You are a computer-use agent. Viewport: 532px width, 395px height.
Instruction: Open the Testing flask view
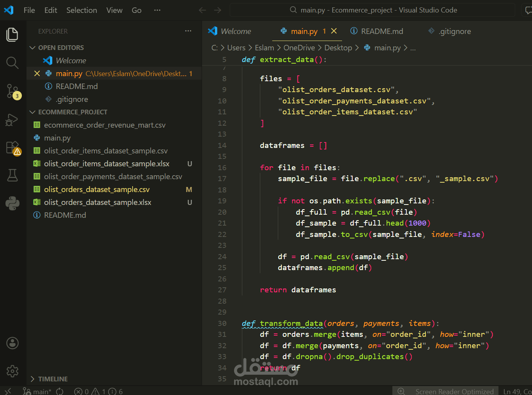(x=12, y=175)
